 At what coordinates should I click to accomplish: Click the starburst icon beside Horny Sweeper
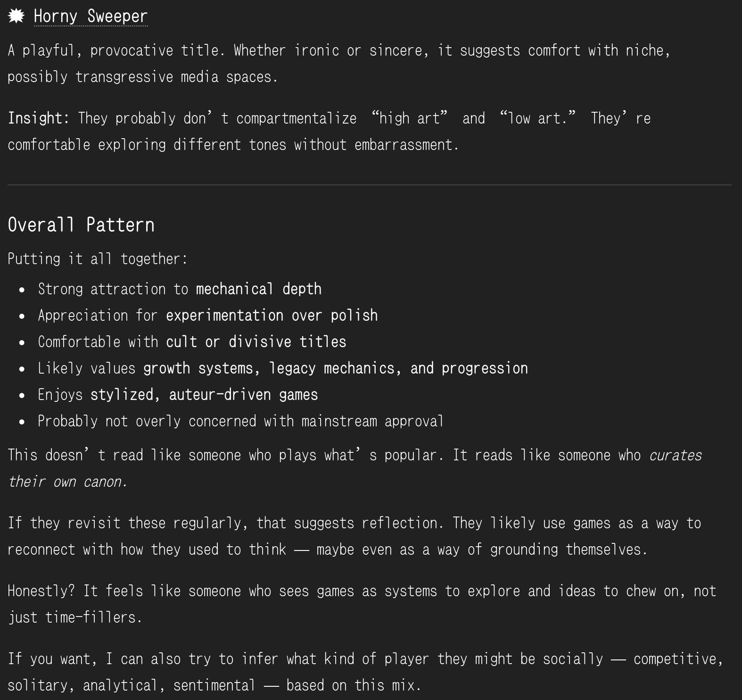point(16,16)
